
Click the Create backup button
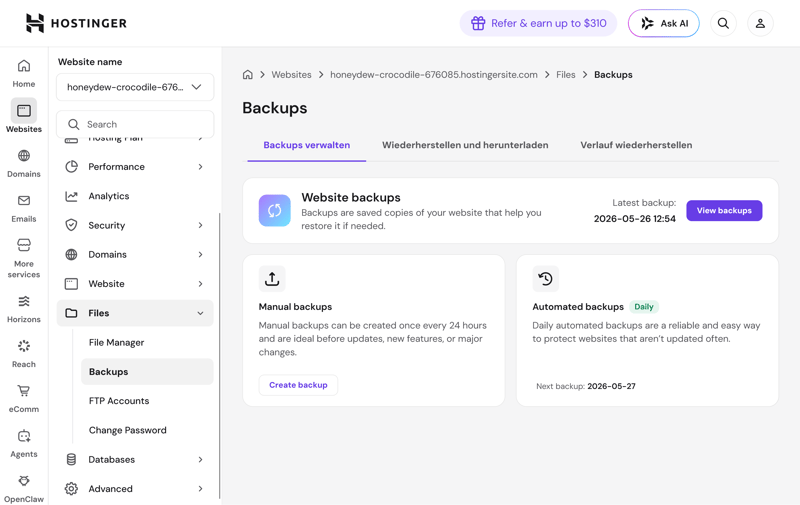click(x=298, y=385)
